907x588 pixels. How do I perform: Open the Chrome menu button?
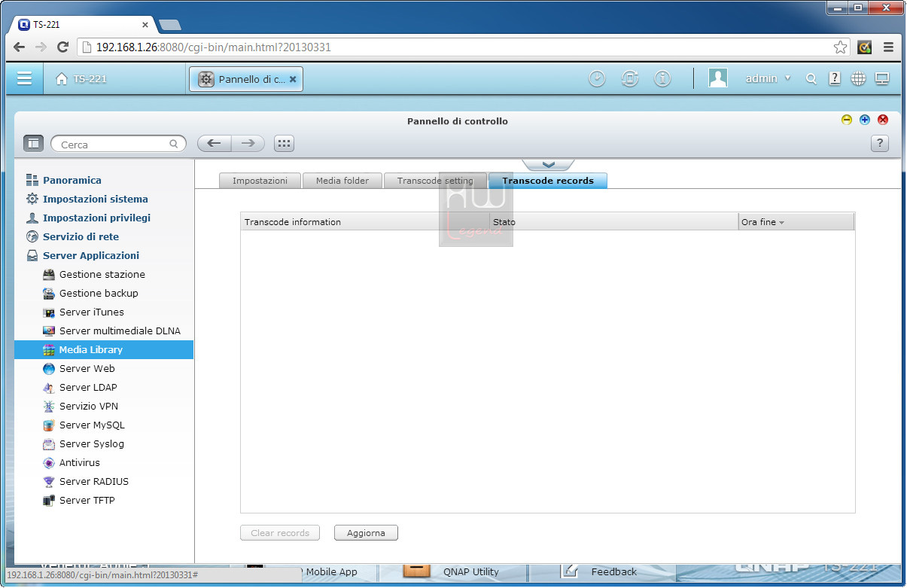click(x=888, y=47)
